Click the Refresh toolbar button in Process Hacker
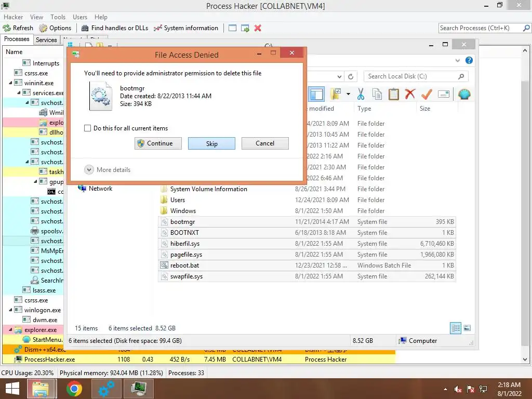Screen dimensions: 532x399 click(18, 28)
